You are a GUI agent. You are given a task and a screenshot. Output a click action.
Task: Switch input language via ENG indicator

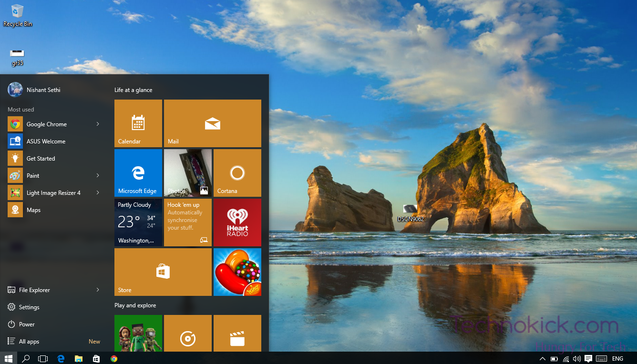(617, 358)
